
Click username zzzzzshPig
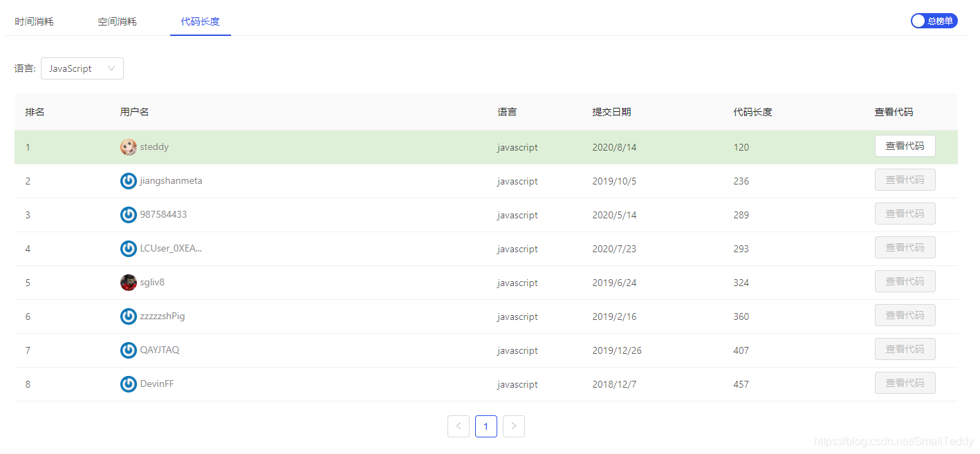[163, 316]
